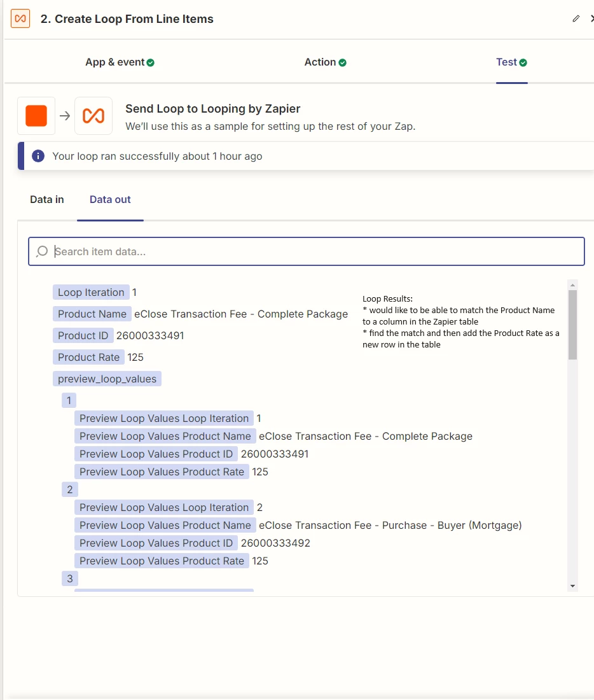Select the Test tab
This screenshot has width=594, height=700.
coord(511,62)
